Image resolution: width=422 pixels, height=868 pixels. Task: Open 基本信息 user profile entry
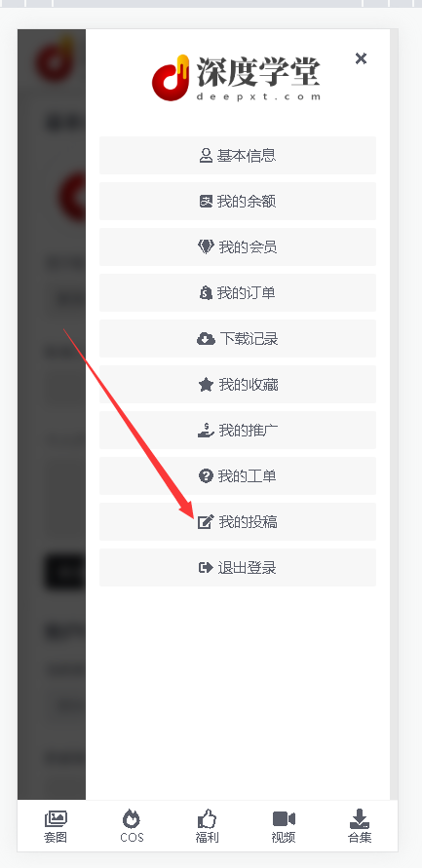[x=238, y=156]
